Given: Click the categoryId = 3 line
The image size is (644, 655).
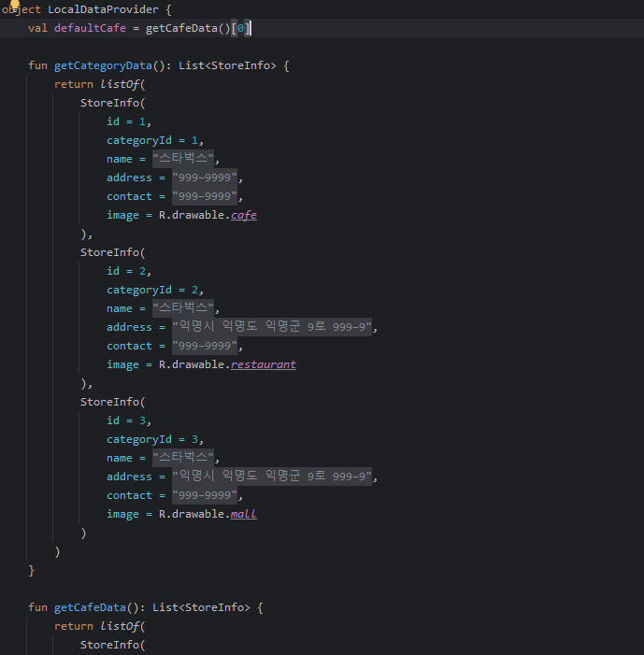Looking at the screenshot, I should coord(155,439).
